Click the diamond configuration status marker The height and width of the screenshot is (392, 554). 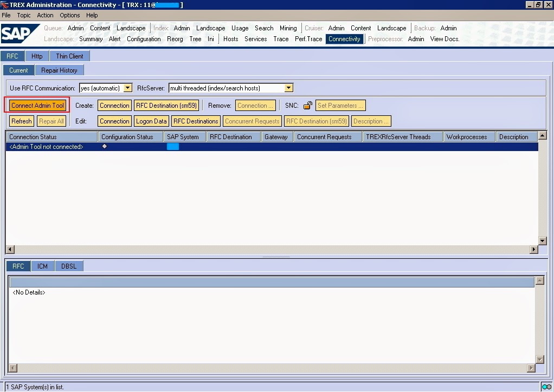pos(105,146)
